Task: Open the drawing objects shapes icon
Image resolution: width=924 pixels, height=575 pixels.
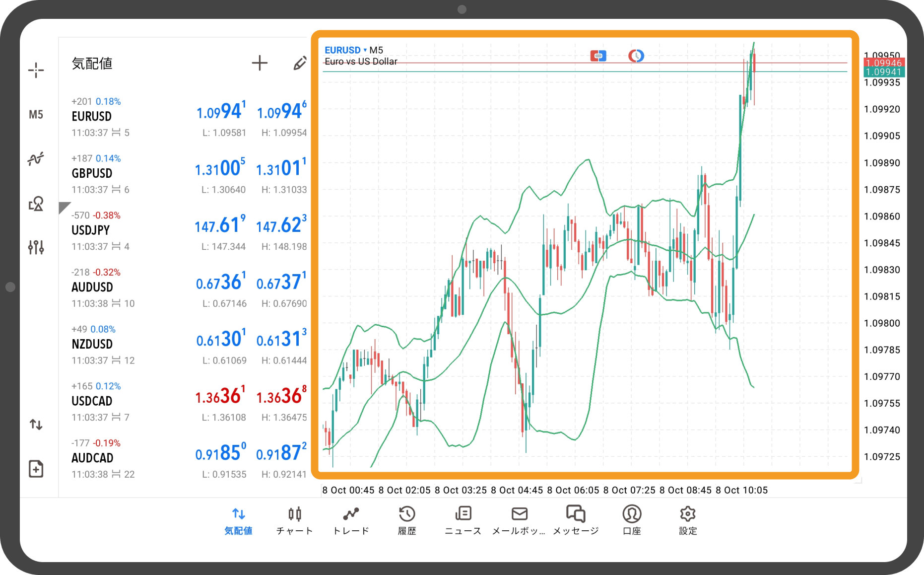Action: pos(36,204)
